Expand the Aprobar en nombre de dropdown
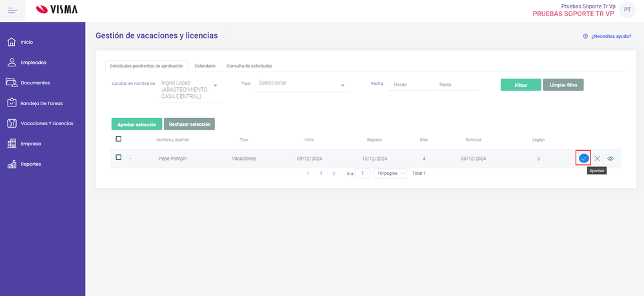 216,85
